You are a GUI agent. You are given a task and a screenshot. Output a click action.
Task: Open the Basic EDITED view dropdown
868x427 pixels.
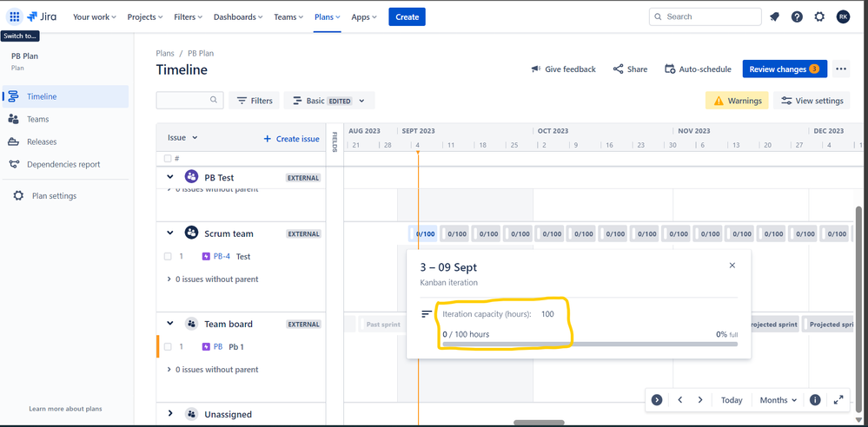pos(329,101)
